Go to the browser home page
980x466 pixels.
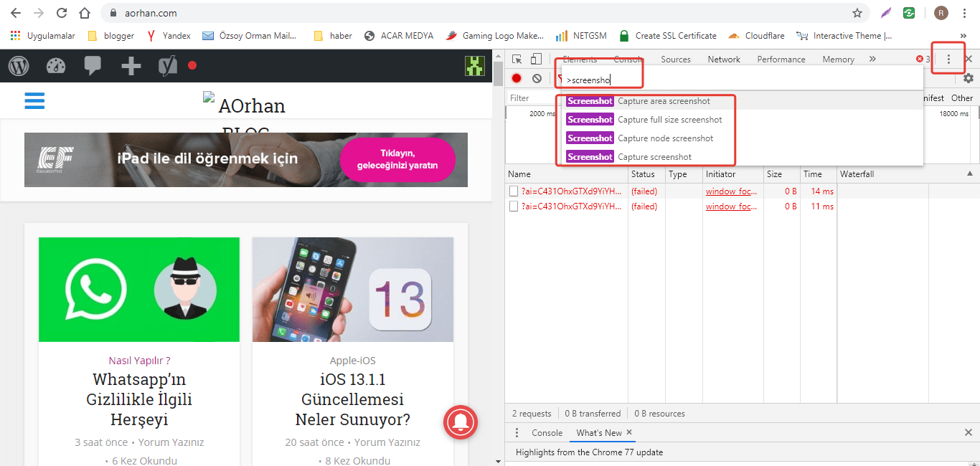(85, 13)
